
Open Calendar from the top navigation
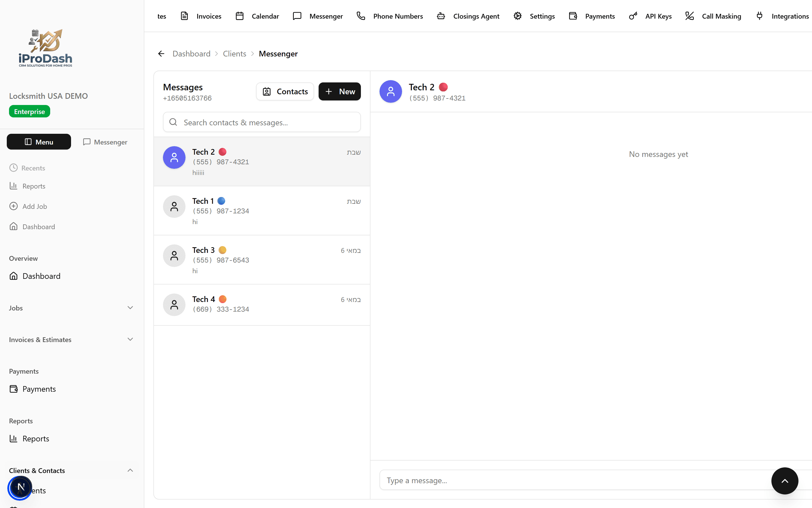pyautogui.click(x=257, y=16)
